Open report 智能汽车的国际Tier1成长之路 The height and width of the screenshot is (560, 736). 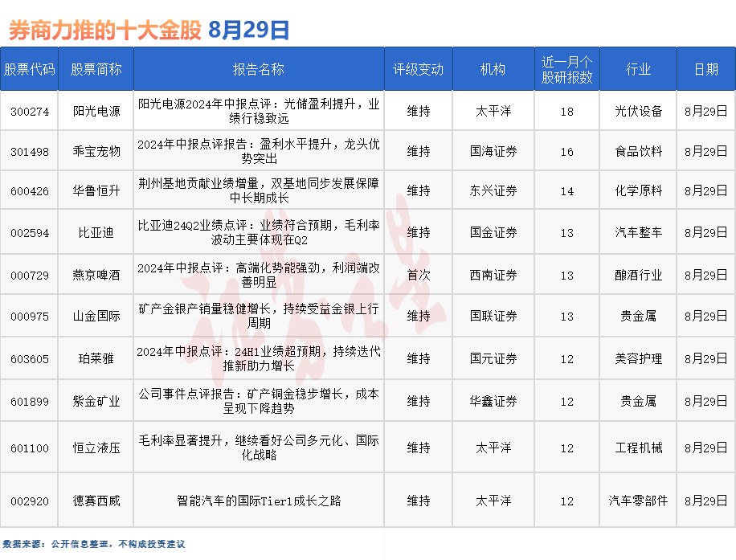coord(259,501)
